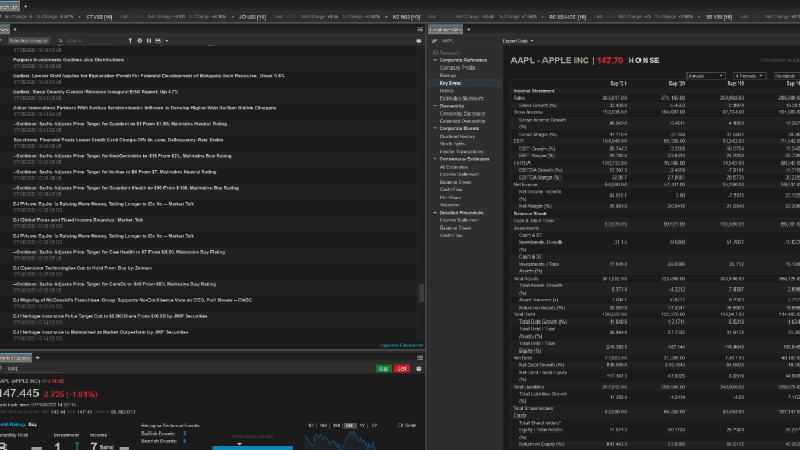Click the save icon in news toolbar
This screenshot has height=450, width=800.
[x=158, y=41]
